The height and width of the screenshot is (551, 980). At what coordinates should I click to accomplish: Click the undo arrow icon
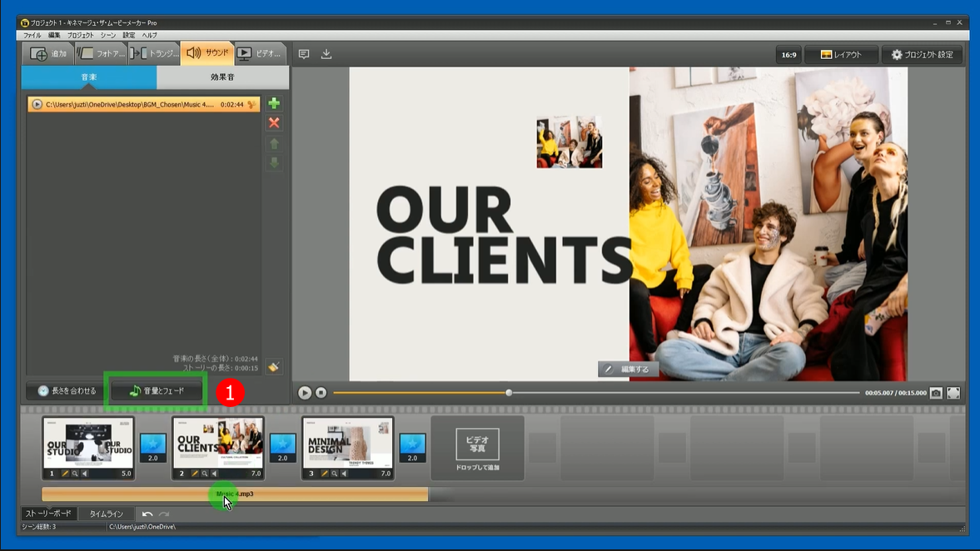pos(147,514)
